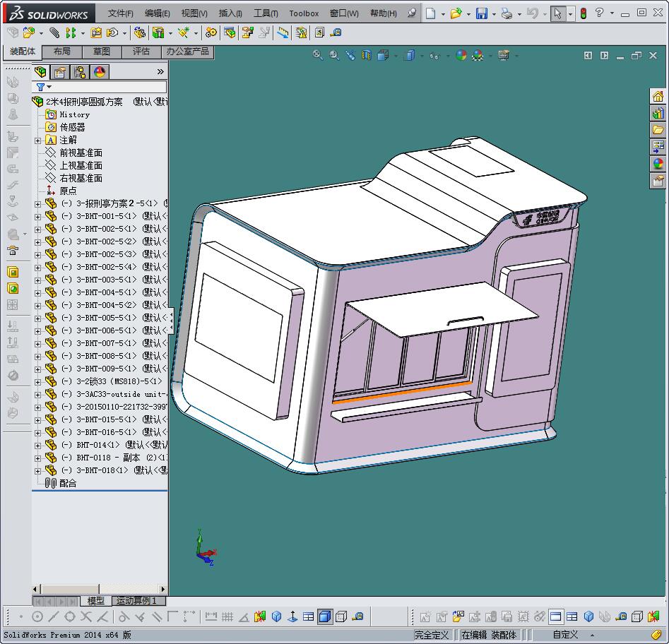The image size is (669, 644).
Task: Expand the 注解 annotations folder
Action: tap(38, 141)
